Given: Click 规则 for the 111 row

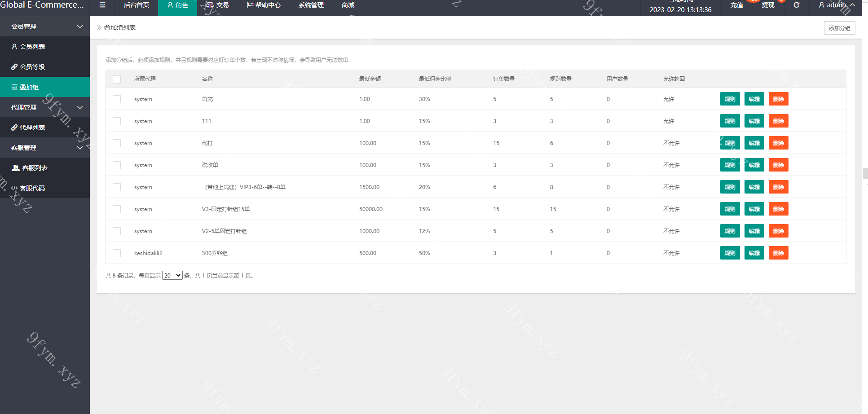Looking at the screenshot, I should coord(730,121).
